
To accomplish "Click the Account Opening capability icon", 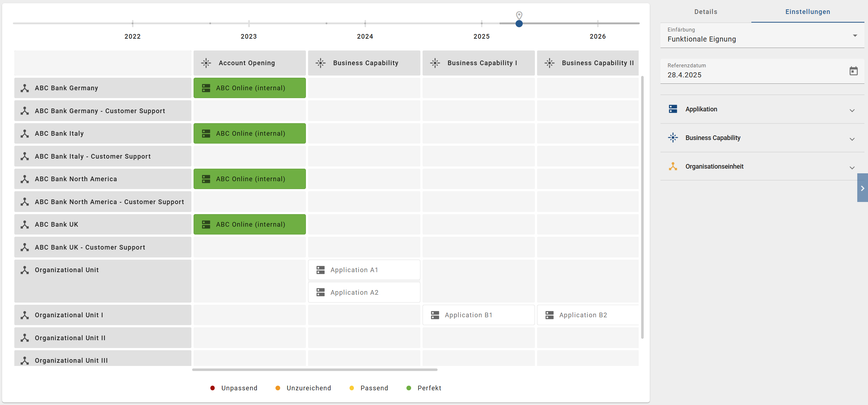I will pyautogui.click(x=206, y=63).
